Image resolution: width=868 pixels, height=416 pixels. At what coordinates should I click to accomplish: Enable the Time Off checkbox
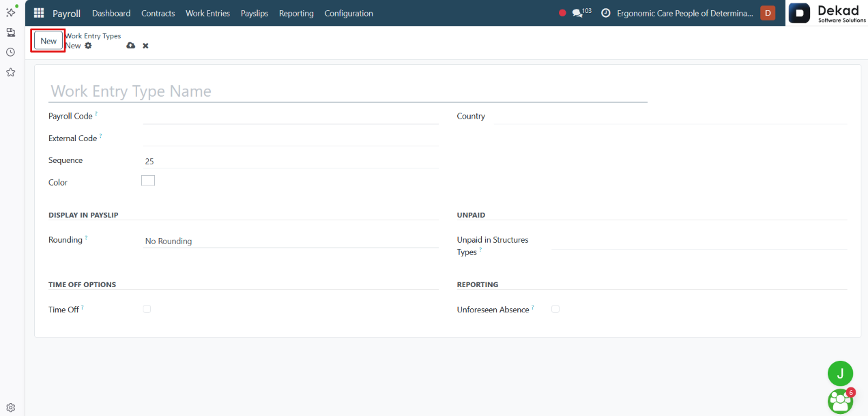(147, 309)
